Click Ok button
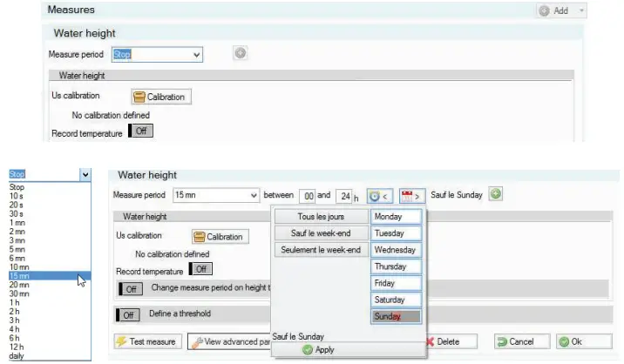This screenshot has height=364, width=624. 584,341
